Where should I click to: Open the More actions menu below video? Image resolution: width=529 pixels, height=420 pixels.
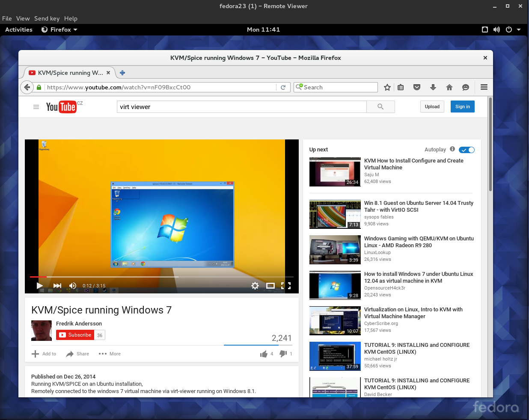pos(110,354)
